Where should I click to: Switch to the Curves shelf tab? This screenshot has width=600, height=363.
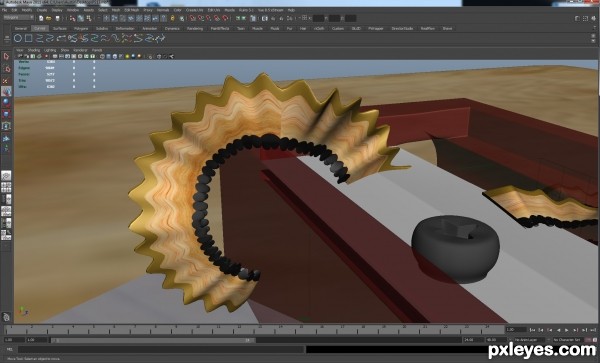tap(40, 28)
